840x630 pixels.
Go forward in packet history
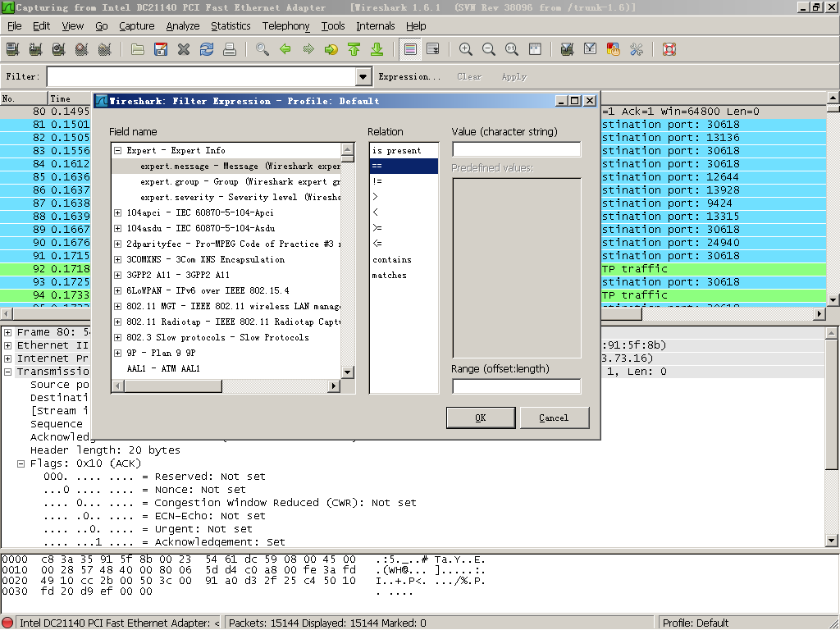coord(308,50)
